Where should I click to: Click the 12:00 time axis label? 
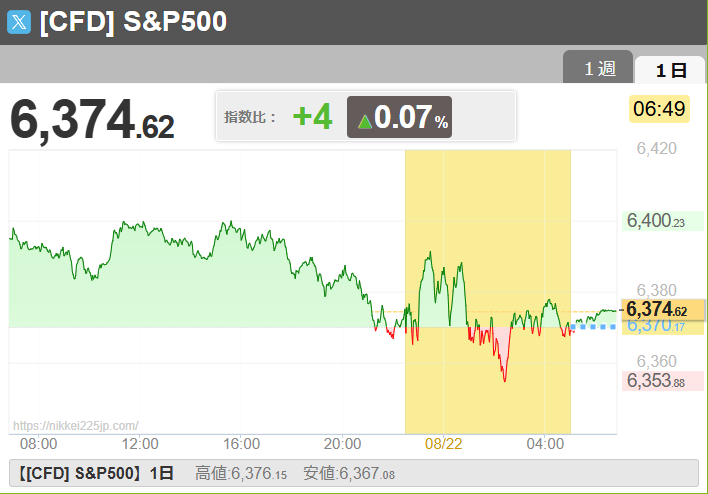point(140,444)
